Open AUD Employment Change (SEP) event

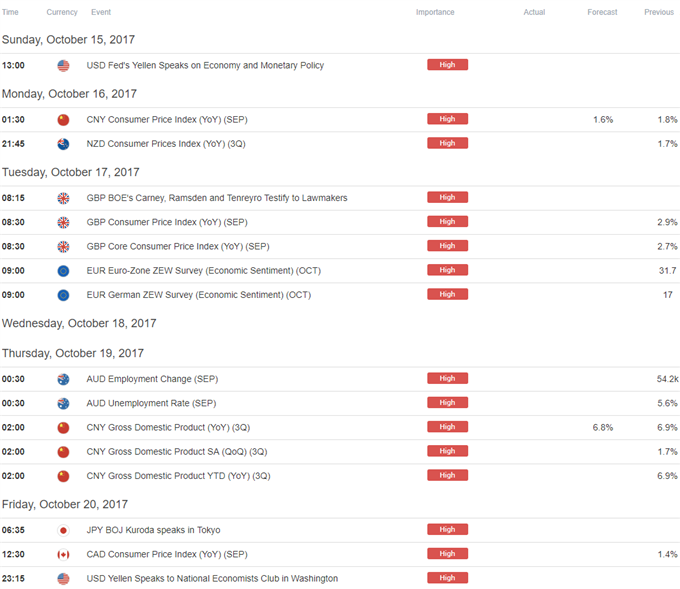tap(152, 380)
